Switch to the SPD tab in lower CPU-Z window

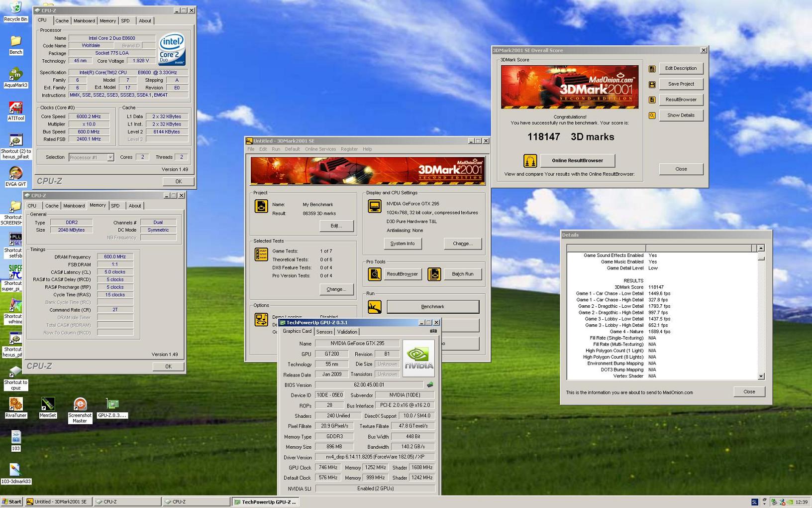click(115, 206)
